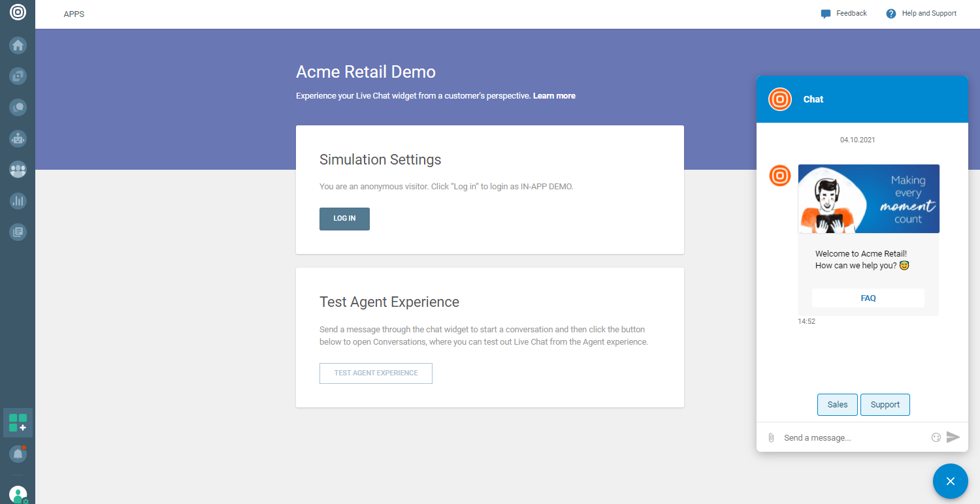Open the chatbot robot icon

(18, 138)
